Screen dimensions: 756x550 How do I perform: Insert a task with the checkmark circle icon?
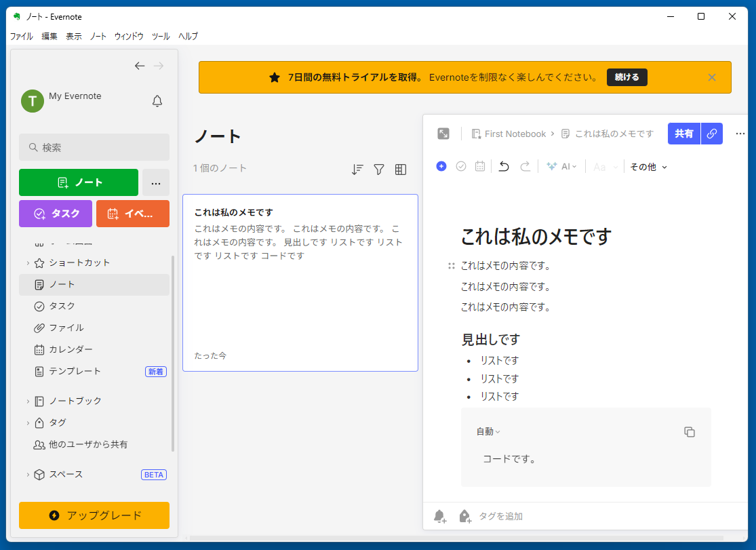point(461,166)
